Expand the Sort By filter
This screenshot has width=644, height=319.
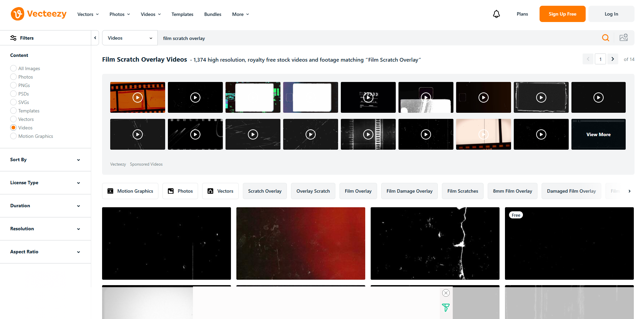pyautogui.click(x=45, y=159)
